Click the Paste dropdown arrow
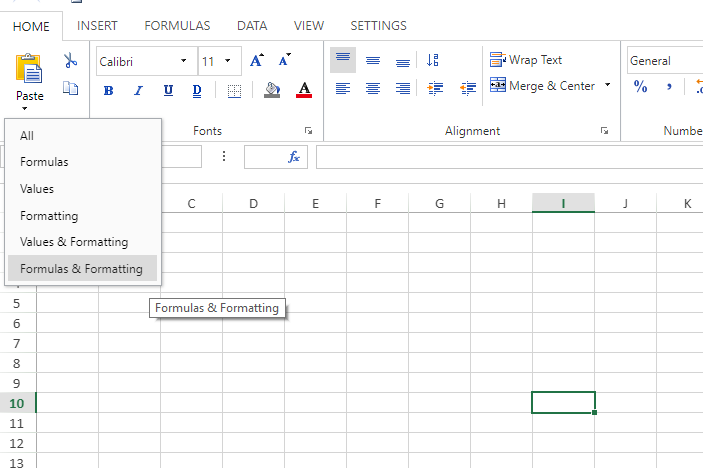Screen dimensions: 703x468 [25, 108]
